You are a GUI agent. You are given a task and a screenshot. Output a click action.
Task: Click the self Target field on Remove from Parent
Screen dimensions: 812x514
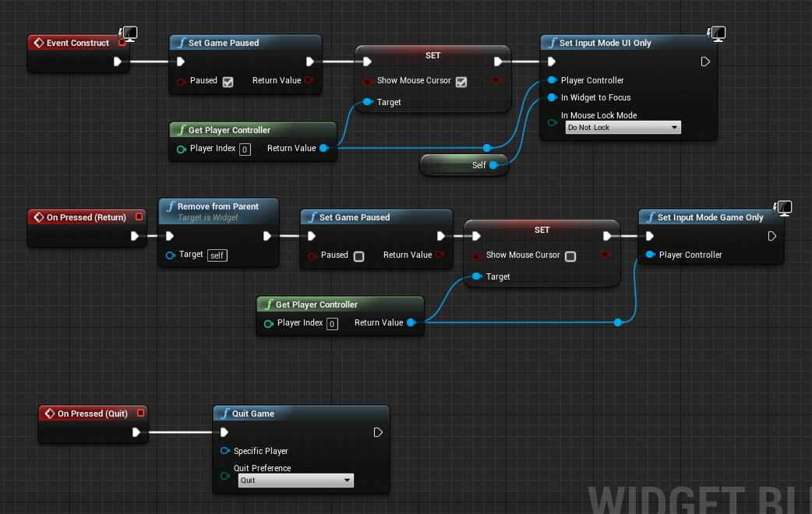217,255
